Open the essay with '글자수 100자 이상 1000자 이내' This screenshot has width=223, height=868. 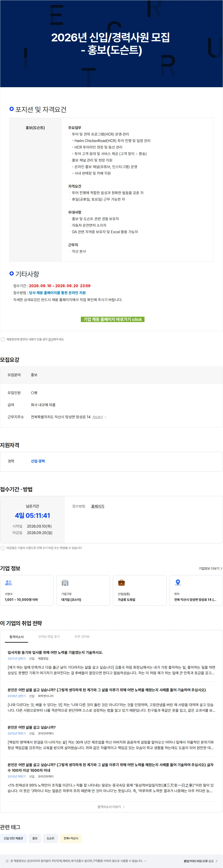click(x=111, y=767)
